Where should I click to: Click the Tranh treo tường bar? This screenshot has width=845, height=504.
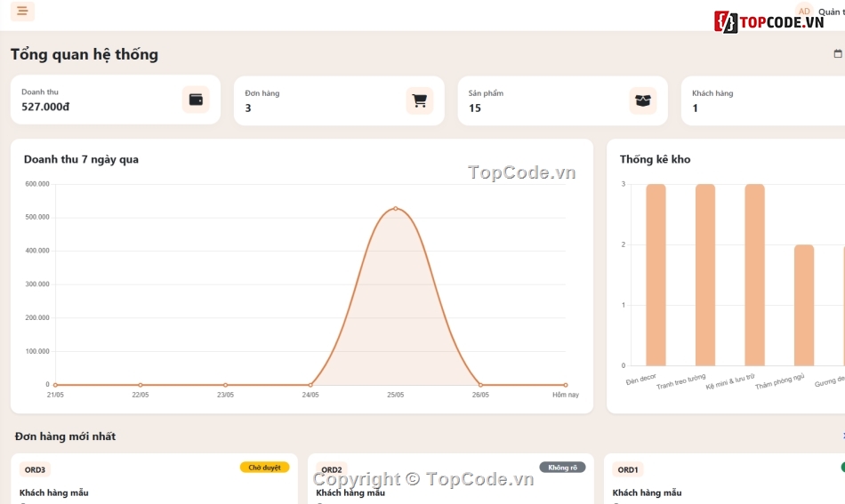click(x=705, y=276)
